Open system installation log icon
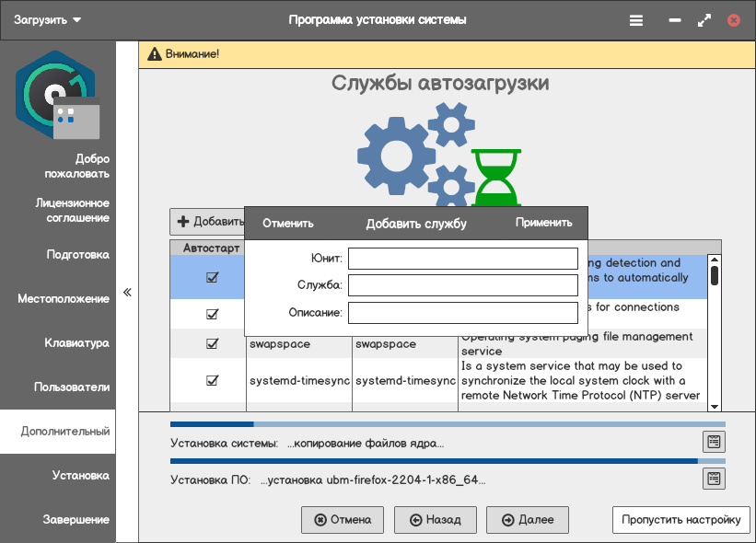The width and height of the screenshot is (756, 543). coord(714,442)
